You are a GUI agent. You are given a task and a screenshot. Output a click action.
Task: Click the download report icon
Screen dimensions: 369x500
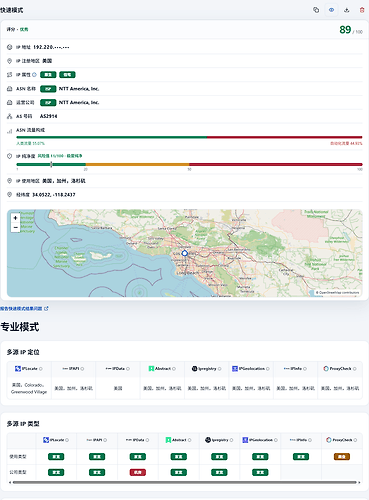click(x=347, y=10)
